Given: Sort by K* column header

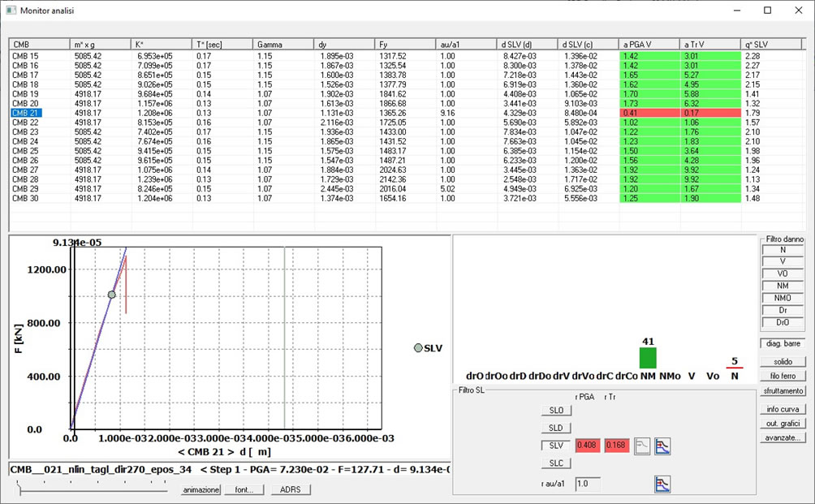Looking at the screenshot, I should pos(162,45).
